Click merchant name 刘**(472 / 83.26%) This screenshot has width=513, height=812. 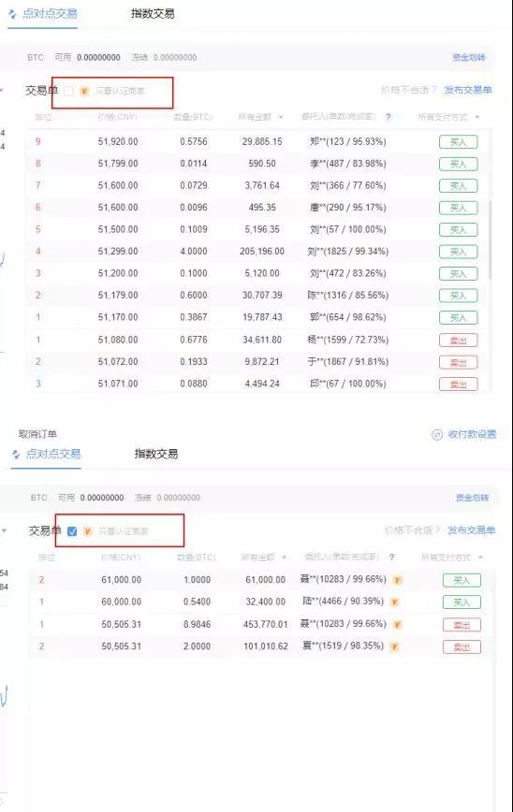(347, 273)
